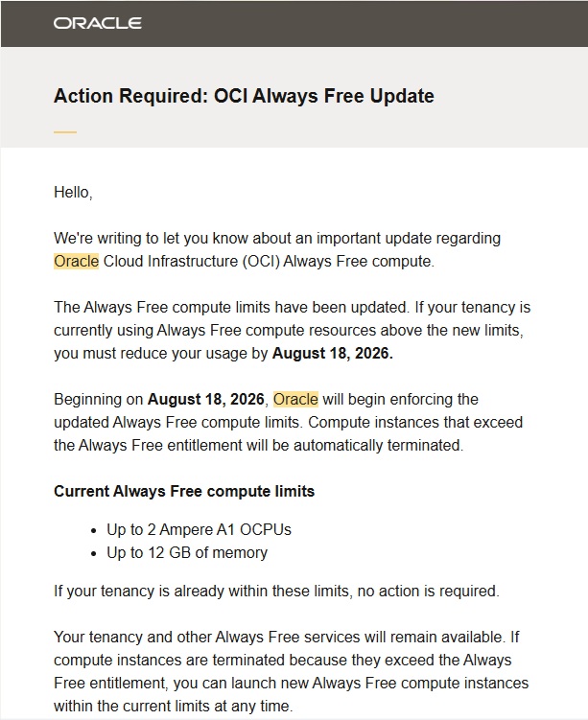
Task: Click the bullet dot beside "Up to 2 Ampere"
Action: tap(94, 531)
